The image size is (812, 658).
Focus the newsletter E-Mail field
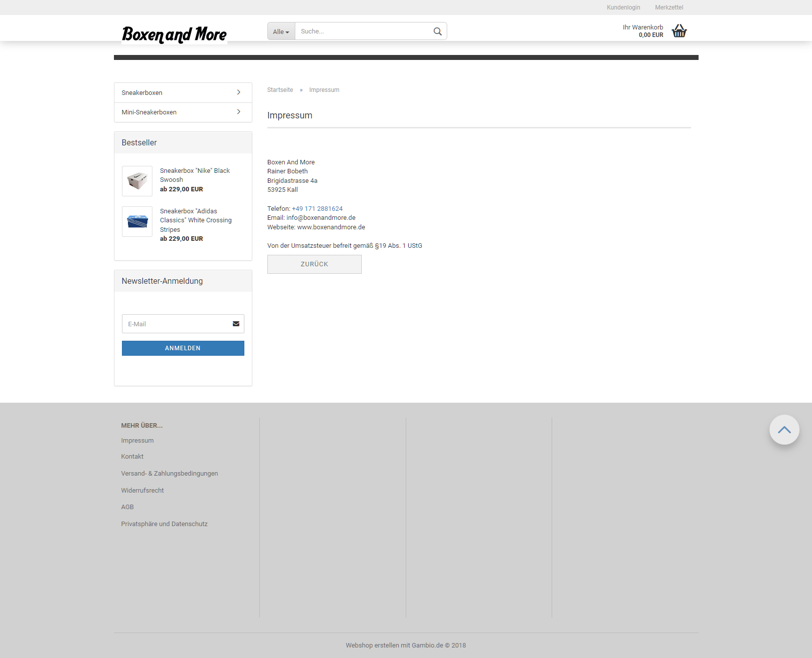tap(176, 324)
